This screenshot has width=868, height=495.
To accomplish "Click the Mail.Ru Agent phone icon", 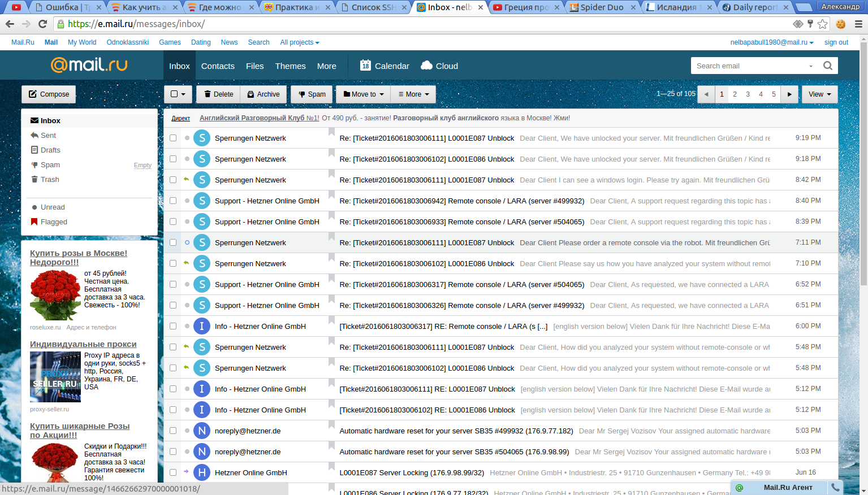I will 835,487.
